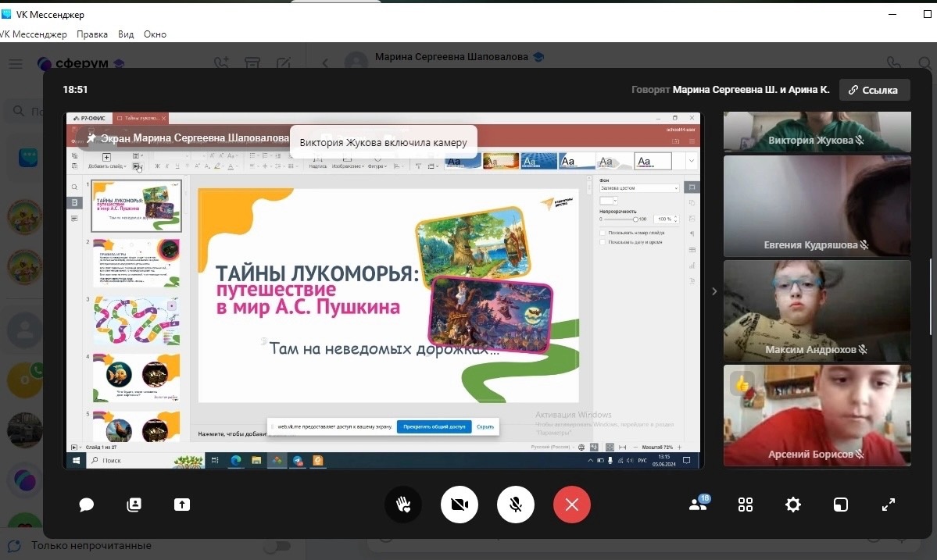Toggle the camera on in the call
Viewport: 937px width, 560px height.
coord(460,505)
